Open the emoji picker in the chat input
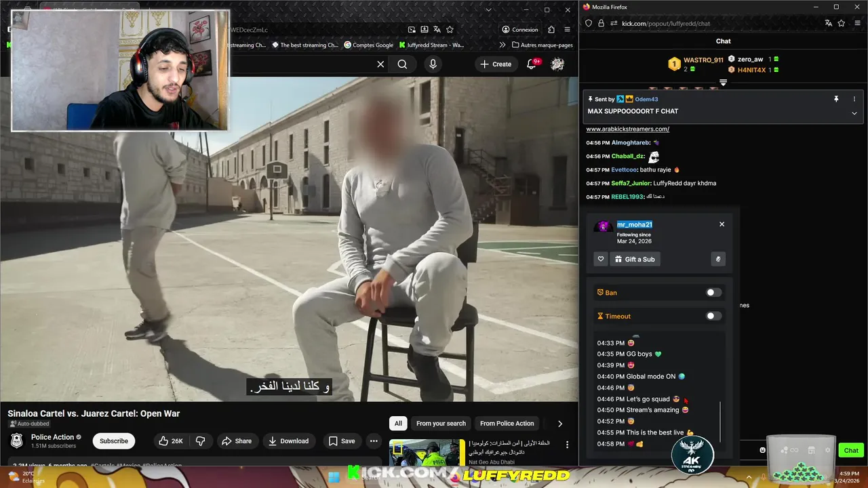868x488 pixels. click(763, 450)
